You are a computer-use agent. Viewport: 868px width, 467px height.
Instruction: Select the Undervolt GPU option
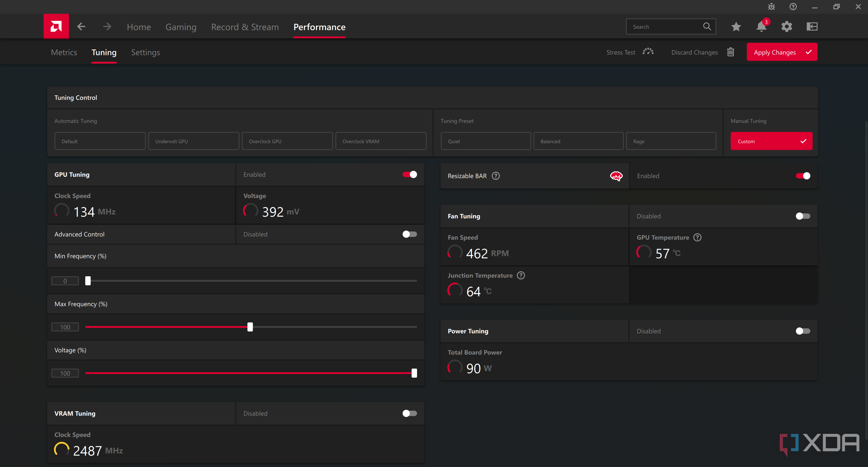tap(193, 141)
